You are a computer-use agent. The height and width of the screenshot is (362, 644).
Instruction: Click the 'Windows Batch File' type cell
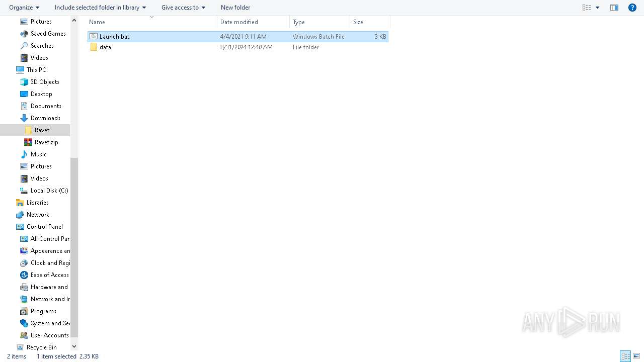click(x=318, y=37)
